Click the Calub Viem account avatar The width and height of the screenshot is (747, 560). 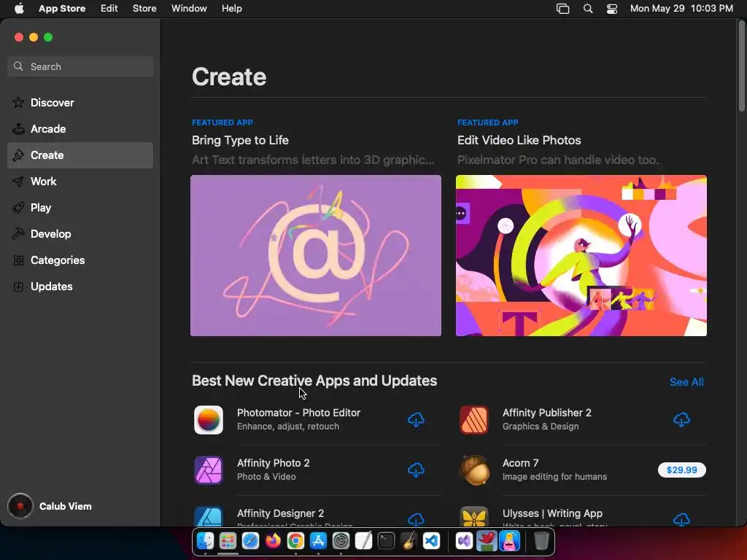[x=20, y=506]
